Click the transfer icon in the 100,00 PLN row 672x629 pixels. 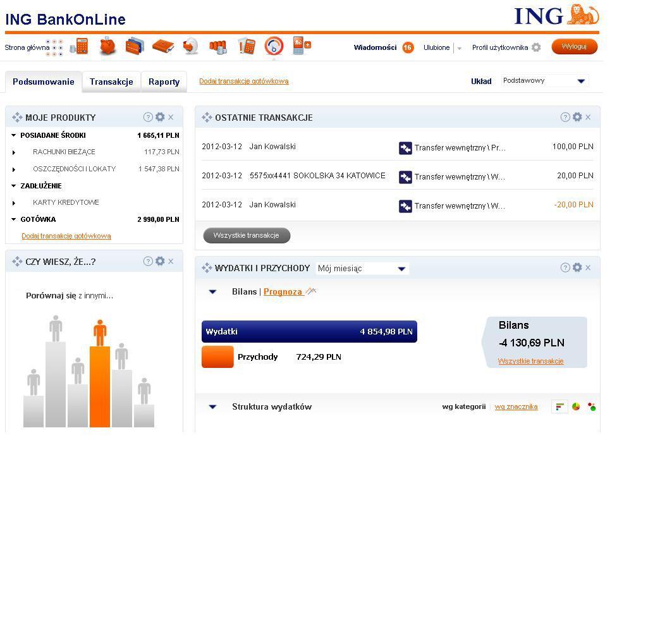pos(405,149)
